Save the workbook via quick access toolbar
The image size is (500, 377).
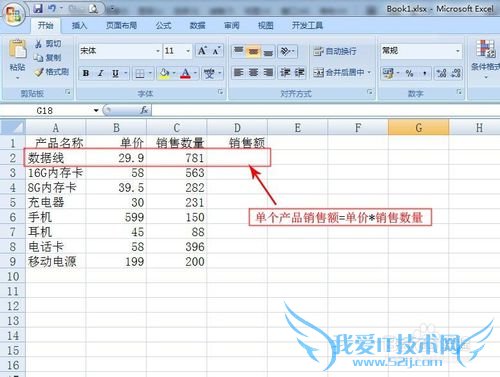[38, 9]
